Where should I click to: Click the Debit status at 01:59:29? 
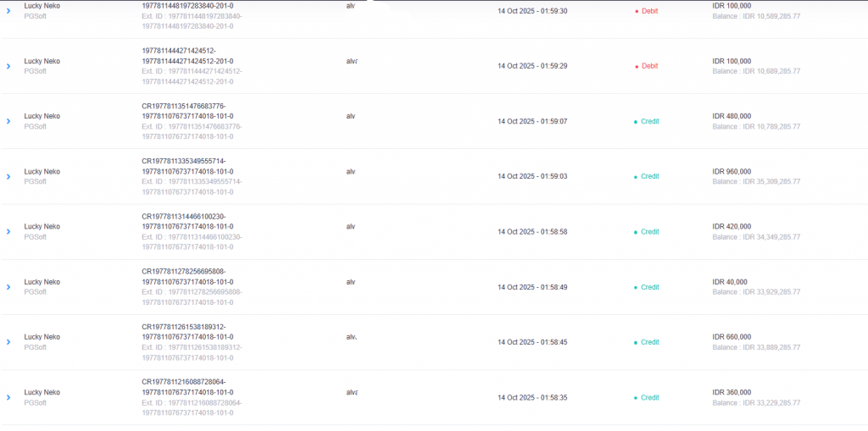coord(649,66)
